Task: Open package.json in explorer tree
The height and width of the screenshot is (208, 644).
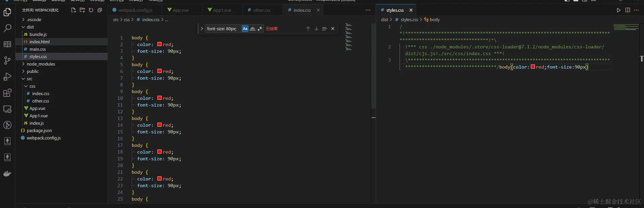Action: tap(61, 130)
